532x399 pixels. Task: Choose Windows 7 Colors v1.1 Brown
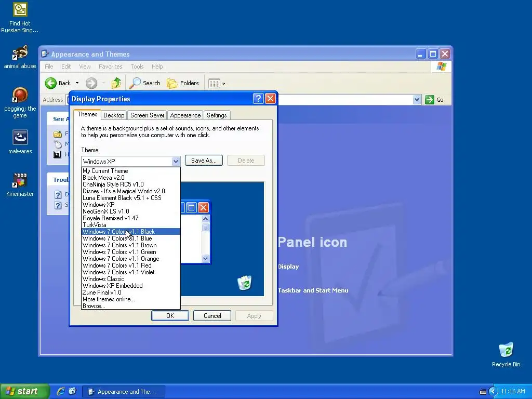click(131, 245)
